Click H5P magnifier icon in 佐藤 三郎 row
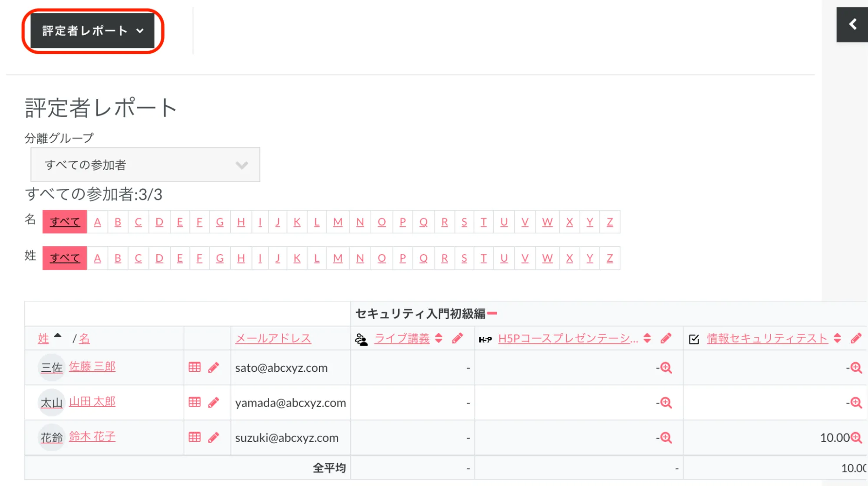868x486 pixels. (x=666, y=368)
